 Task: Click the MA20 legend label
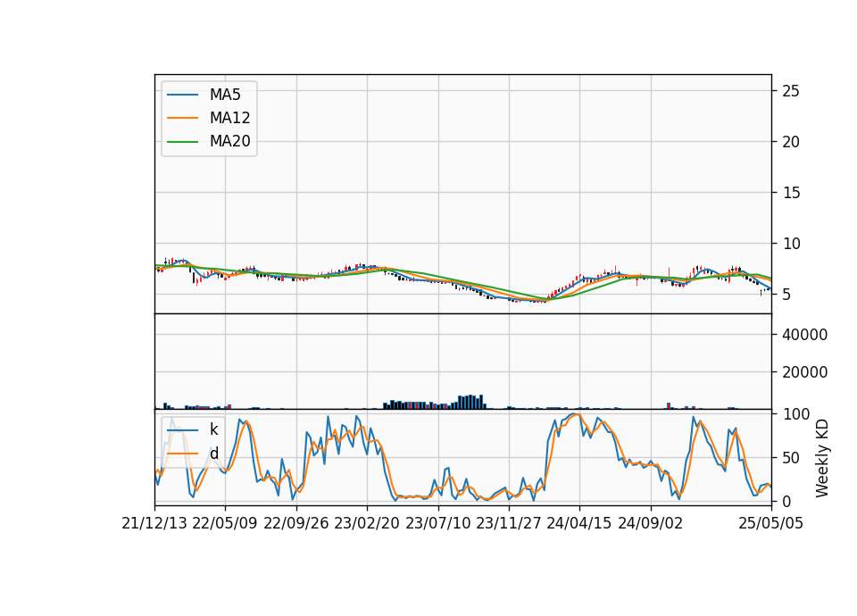click(x=230, y=142)
